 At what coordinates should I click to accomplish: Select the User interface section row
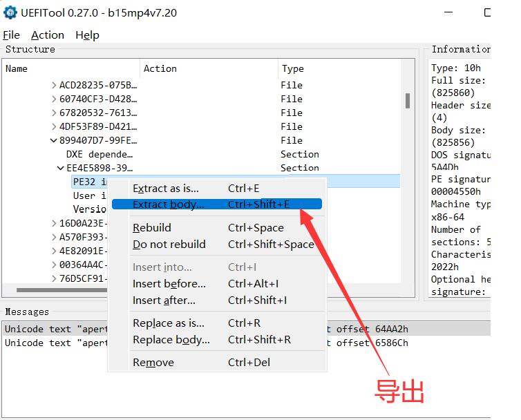89,195
